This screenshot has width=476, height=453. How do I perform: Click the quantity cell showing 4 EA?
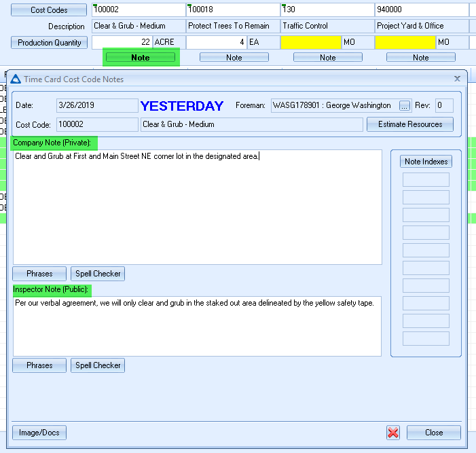point(217,42)
